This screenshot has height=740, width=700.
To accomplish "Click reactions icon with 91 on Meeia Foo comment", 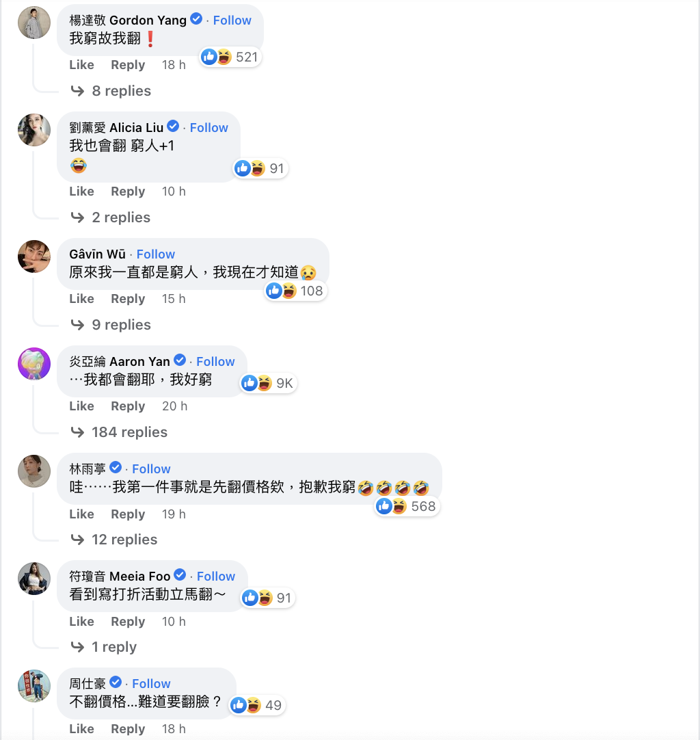I will [x=268, y=598].
